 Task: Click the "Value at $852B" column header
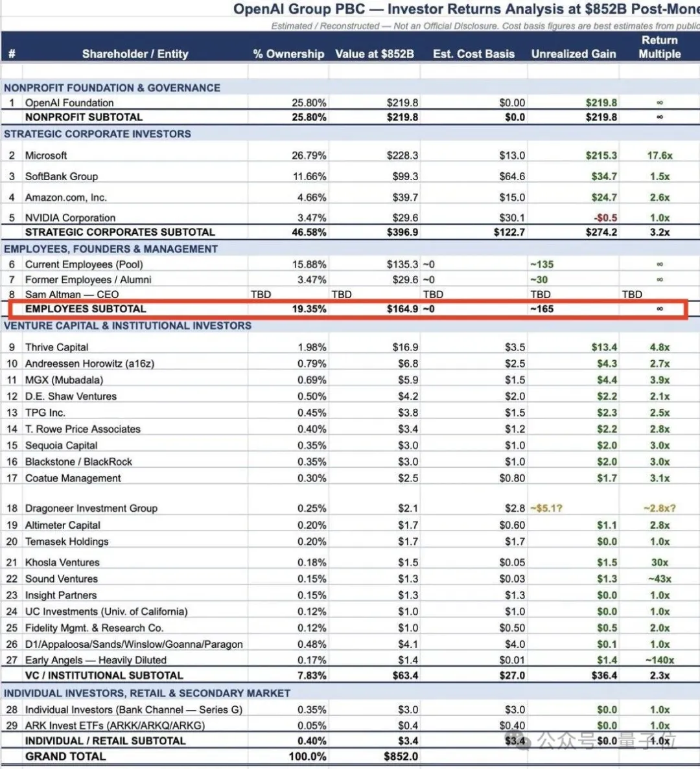374,54
